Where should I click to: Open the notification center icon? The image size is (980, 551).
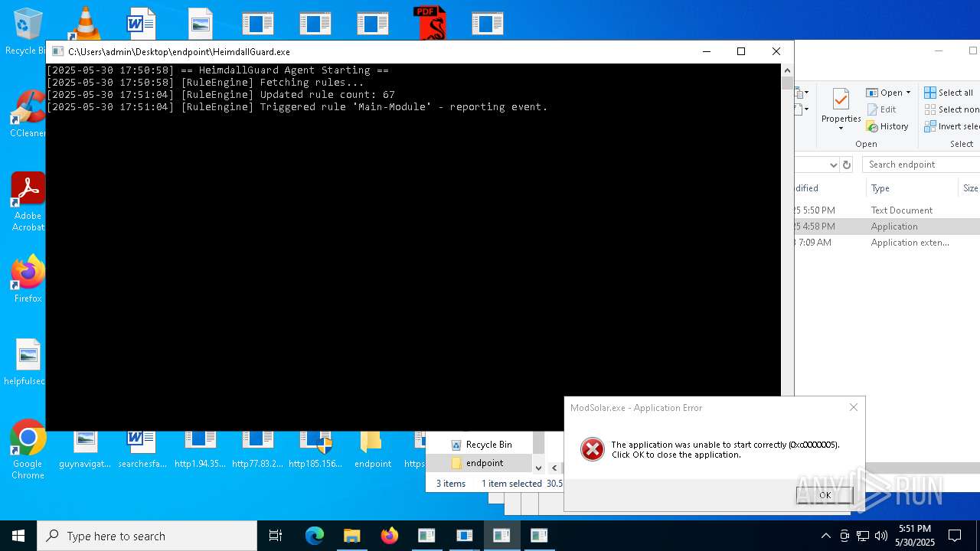click(955, 536)
